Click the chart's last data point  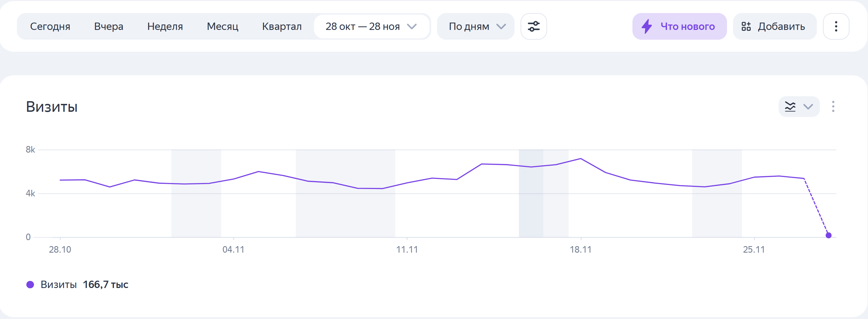[829, 235]
